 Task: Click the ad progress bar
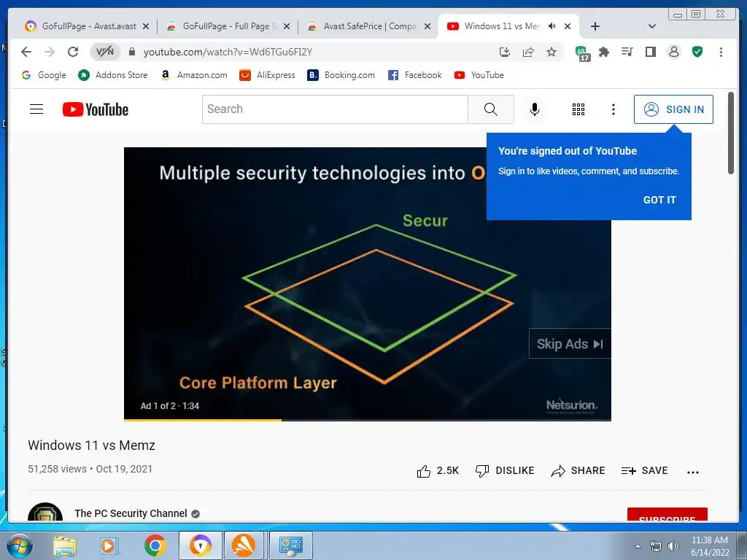368,420
